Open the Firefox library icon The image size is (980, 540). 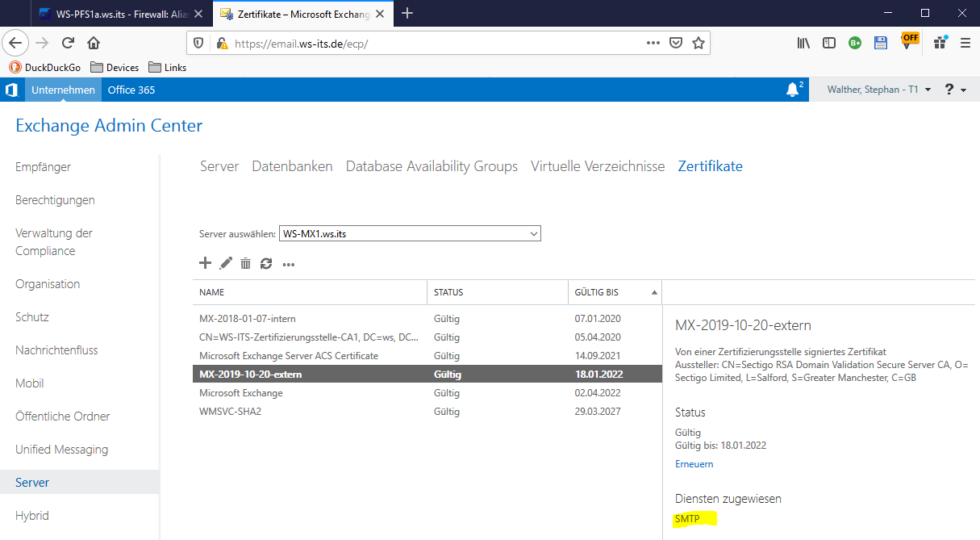click(x=803, y=43)
